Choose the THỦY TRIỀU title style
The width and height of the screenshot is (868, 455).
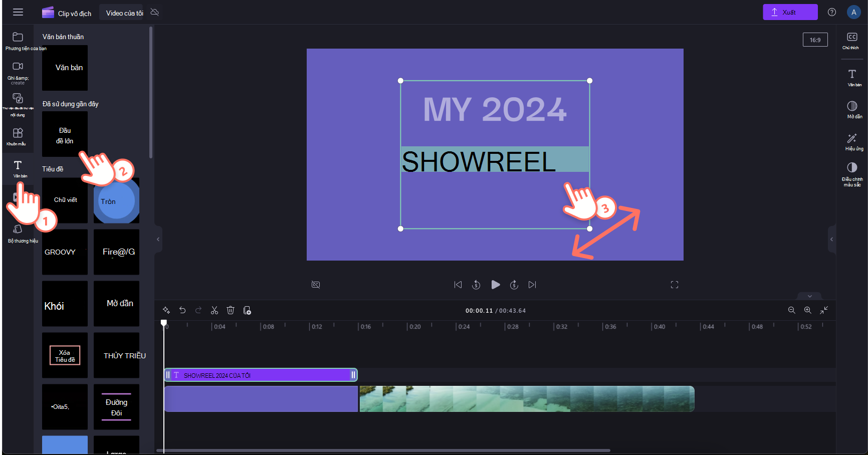(116, 355)
